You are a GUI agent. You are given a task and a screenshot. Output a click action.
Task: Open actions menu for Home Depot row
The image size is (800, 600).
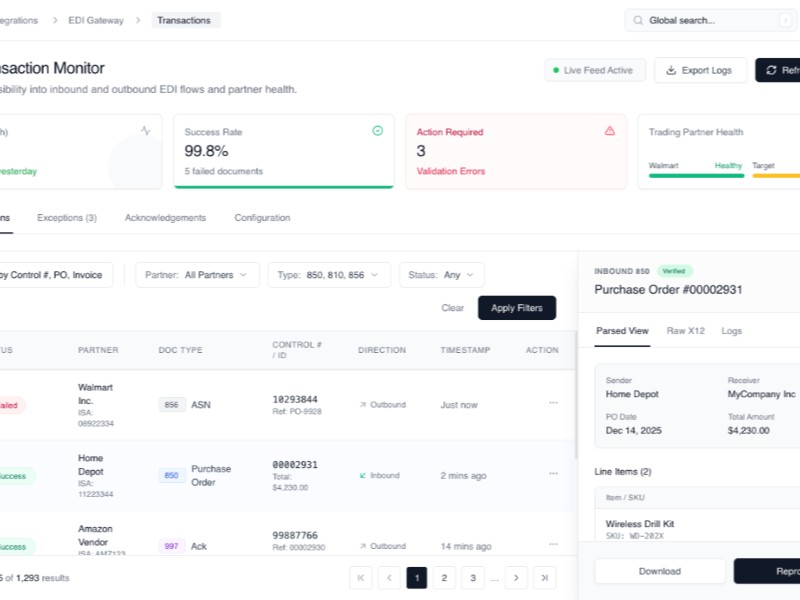click(553, 475)
